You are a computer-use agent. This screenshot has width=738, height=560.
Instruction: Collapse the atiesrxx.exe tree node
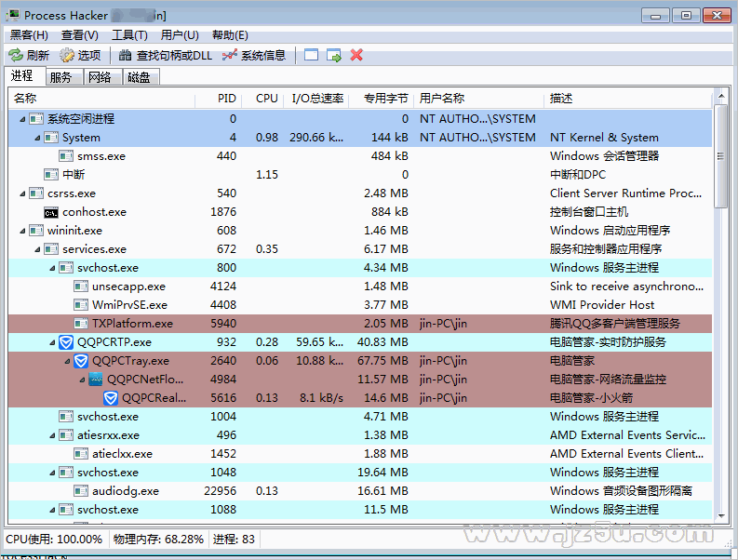tap(52, 435)
